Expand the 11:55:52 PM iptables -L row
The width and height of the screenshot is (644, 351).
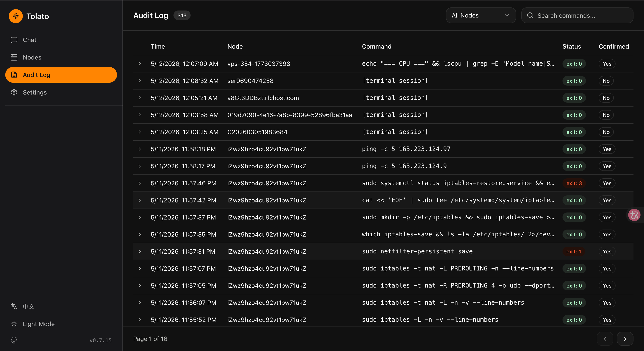point(140,320)
